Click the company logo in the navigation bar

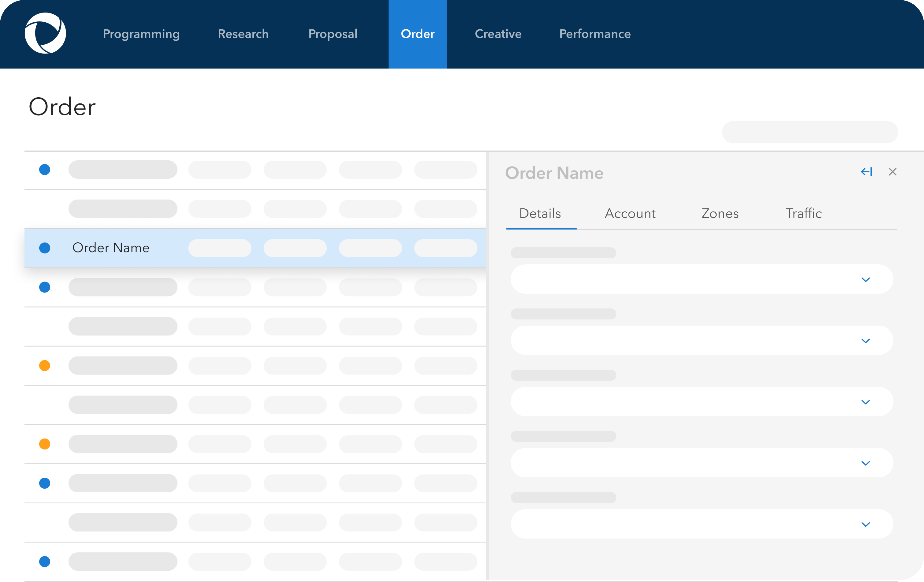45,34
